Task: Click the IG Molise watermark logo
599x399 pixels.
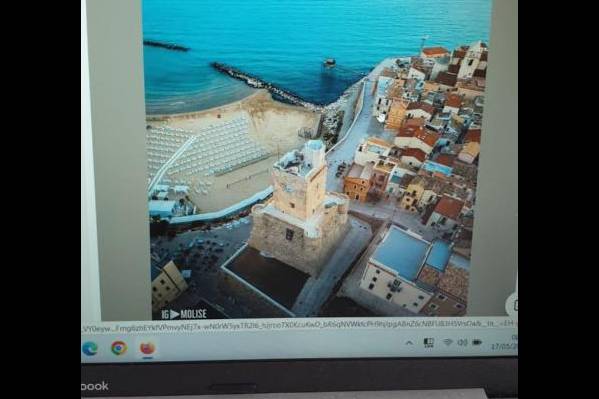Action: 184,314
